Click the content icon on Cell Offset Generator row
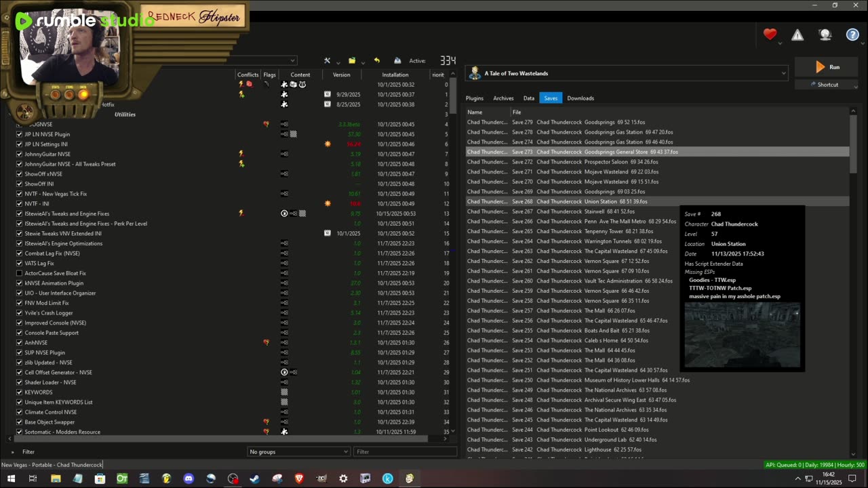Image resolution: width=868 pixels, height=488 pixels. (x=285, y=372)
